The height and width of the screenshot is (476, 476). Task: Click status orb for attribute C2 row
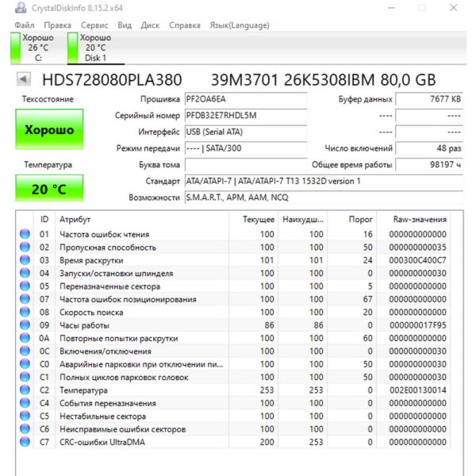25,390
